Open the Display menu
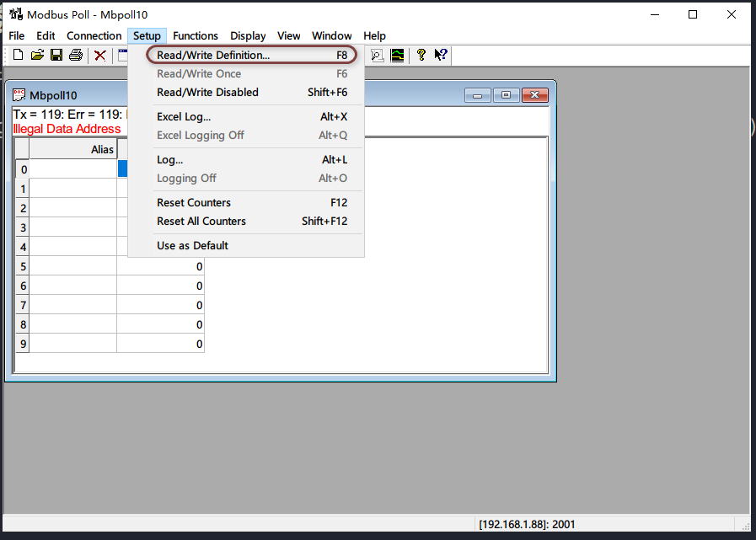This screenshot has height=540, width=756. (x=248, y=35)
